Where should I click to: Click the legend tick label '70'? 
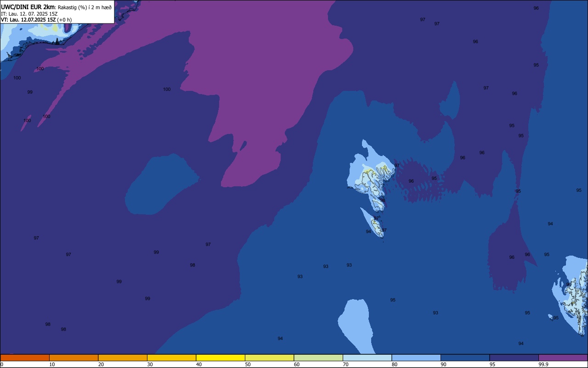346,364
